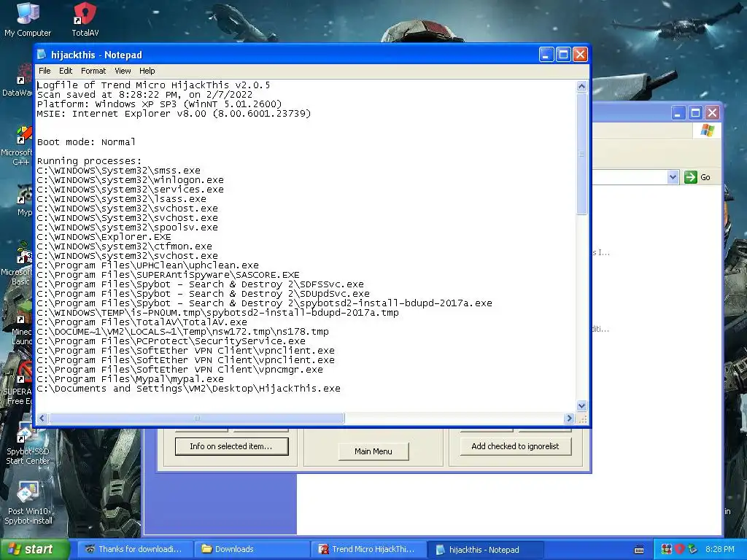Click the taskbar clock showing 8:28 PM
The width and height of the screenshot is (747, 560).
pos(719,549)
